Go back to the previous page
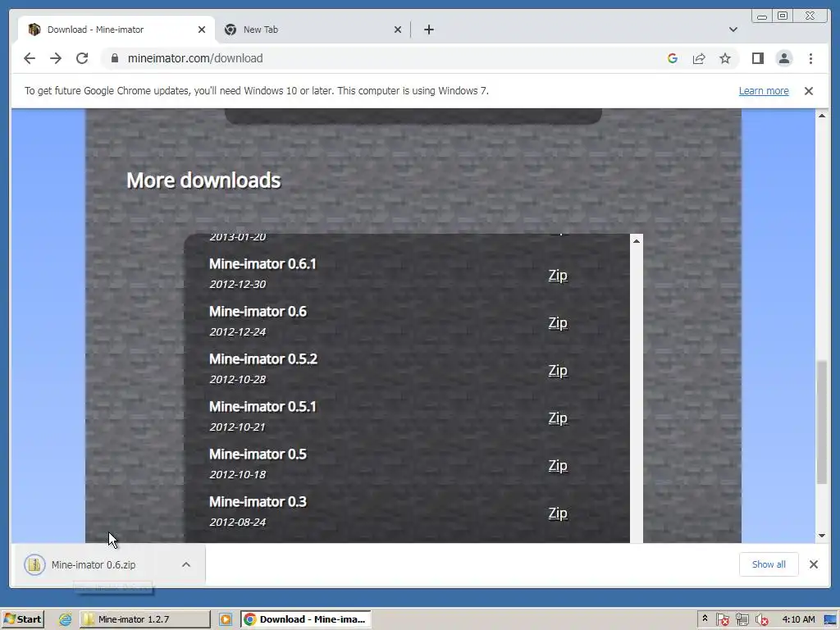 (x=30, y=58)
